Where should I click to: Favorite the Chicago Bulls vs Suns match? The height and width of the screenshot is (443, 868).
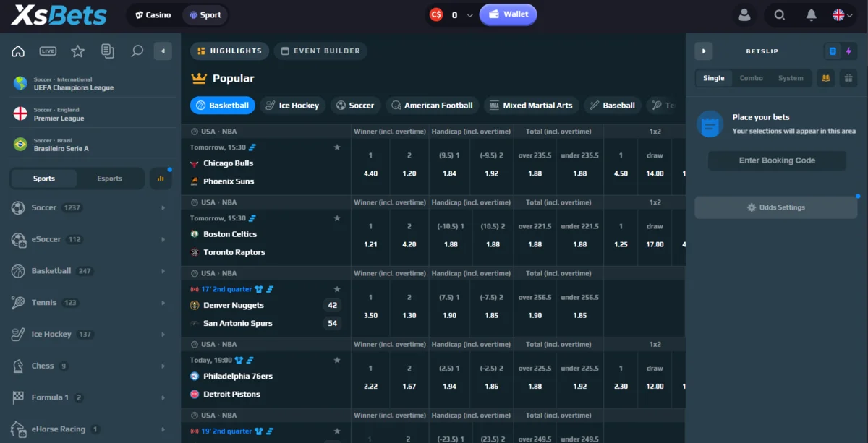[x=337, y=147]
